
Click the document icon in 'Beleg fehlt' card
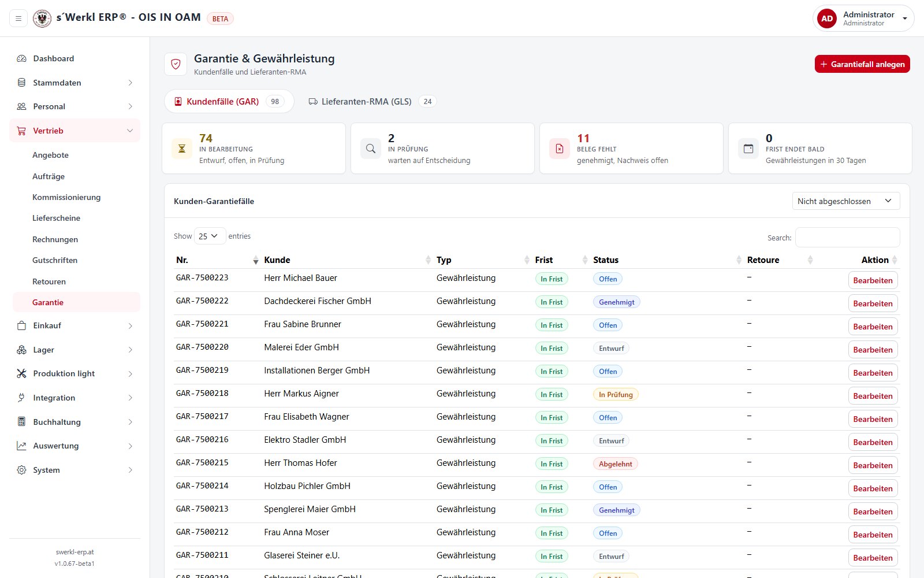(x=560, y=149)
